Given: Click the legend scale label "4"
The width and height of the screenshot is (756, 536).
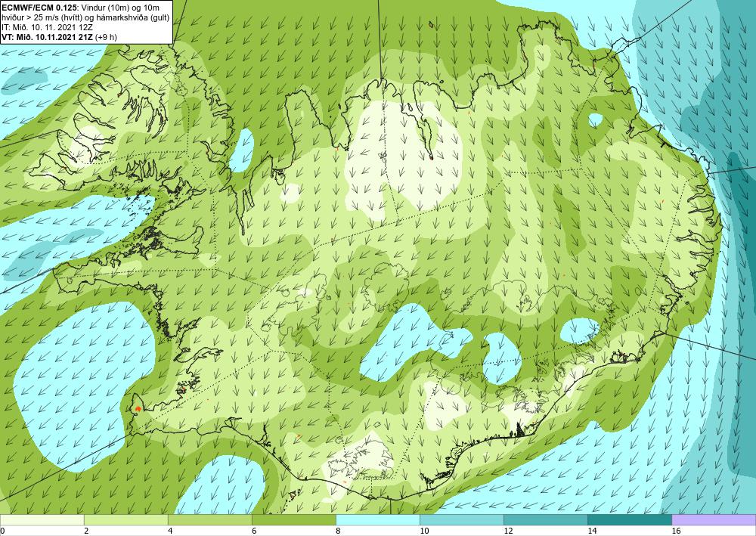Looking at the screenshot, I should point(169,531).
